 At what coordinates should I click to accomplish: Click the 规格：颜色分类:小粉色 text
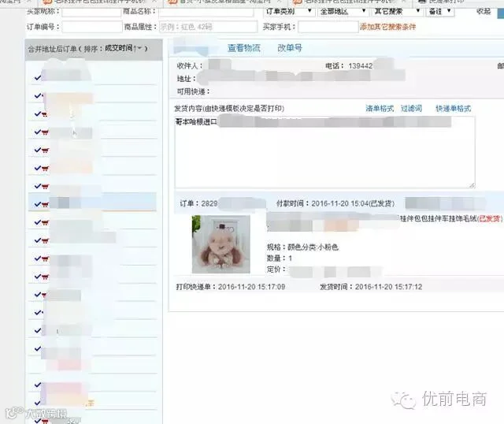(302, 247)
